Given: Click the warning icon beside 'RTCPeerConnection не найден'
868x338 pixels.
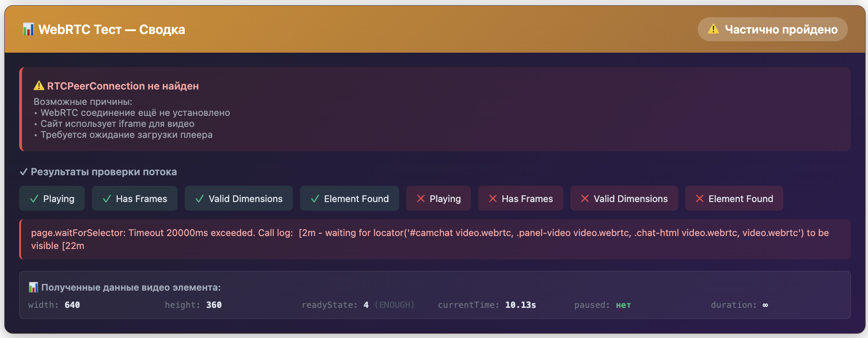Looking at the screenshot, I should click(x=39, y=86).
